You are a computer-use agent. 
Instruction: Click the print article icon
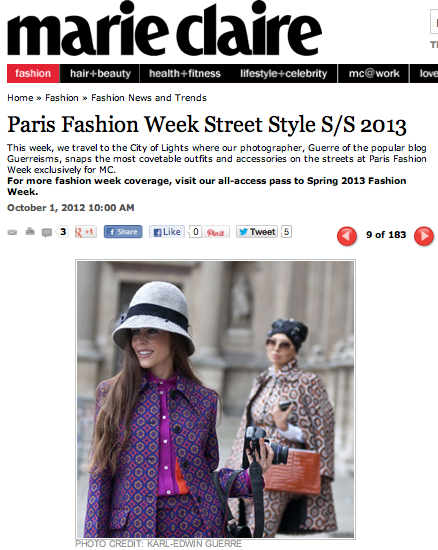pos(30,231)
